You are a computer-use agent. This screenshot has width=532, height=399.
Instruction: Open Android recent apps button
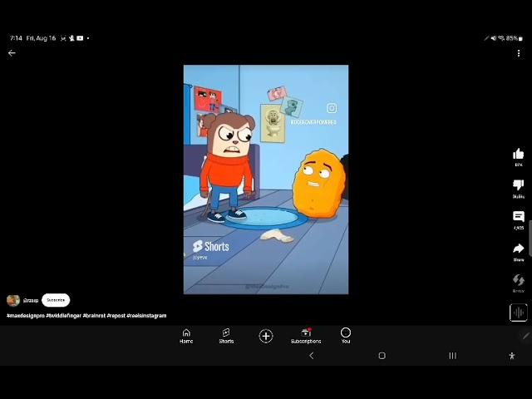coord(452,356)
